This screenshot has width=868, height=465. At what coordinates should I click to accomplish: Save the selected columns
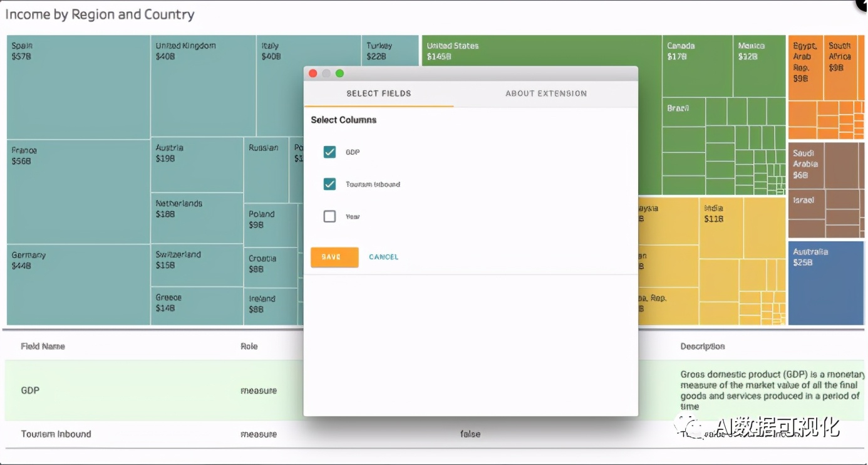pos(334,257)
